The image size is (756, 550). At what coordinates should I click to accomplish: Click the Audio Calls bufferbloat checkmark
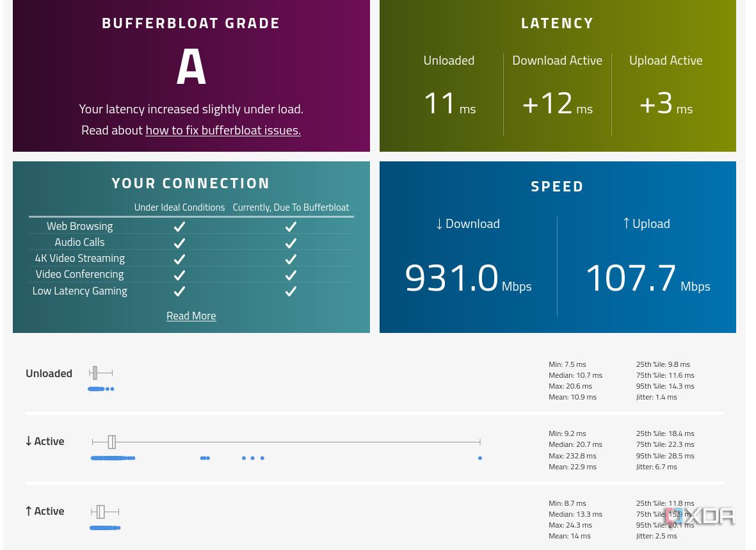point(291,243)
